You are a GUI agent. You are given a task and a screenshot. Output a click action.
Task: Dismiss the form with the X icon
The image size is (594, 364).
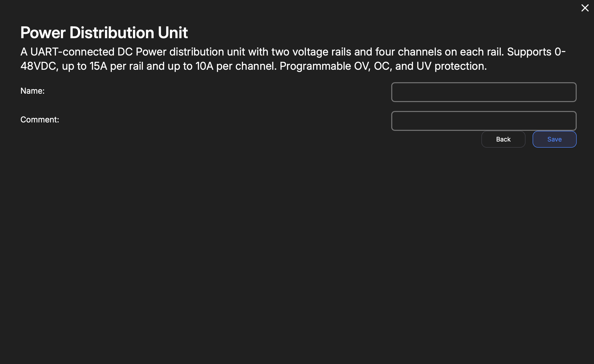(585, 8)
